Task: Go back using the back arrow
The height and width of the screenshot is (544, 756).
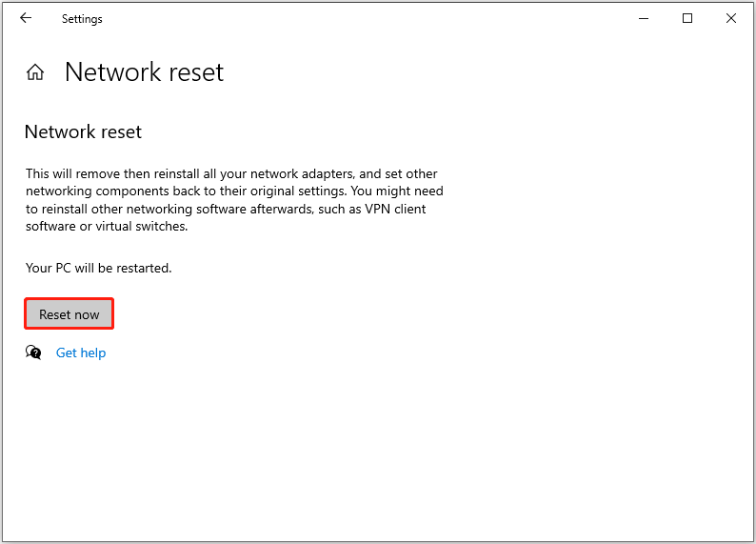Action: click(26, 18)
